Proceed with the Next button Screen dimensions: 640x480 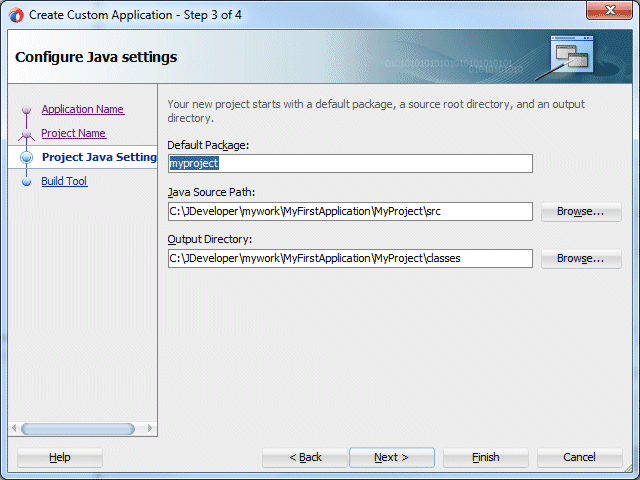coord(392,457)
